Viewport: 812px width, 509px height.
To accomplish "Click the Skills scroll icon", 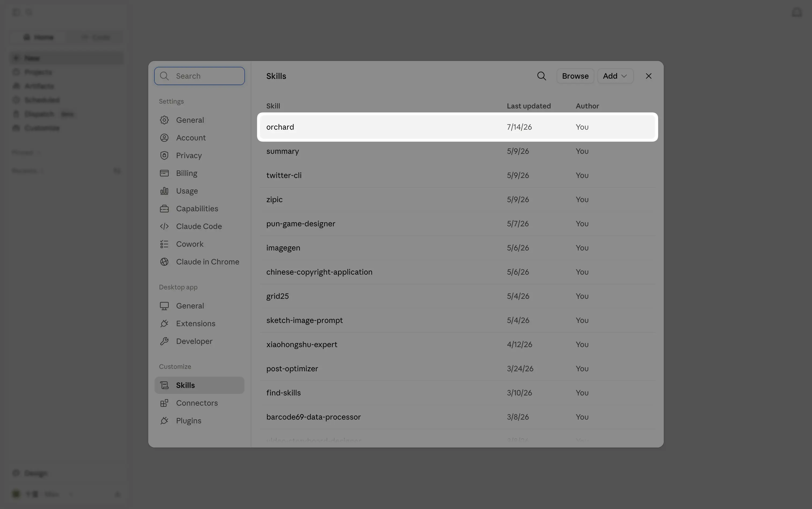I will click(x=164, y=385).
